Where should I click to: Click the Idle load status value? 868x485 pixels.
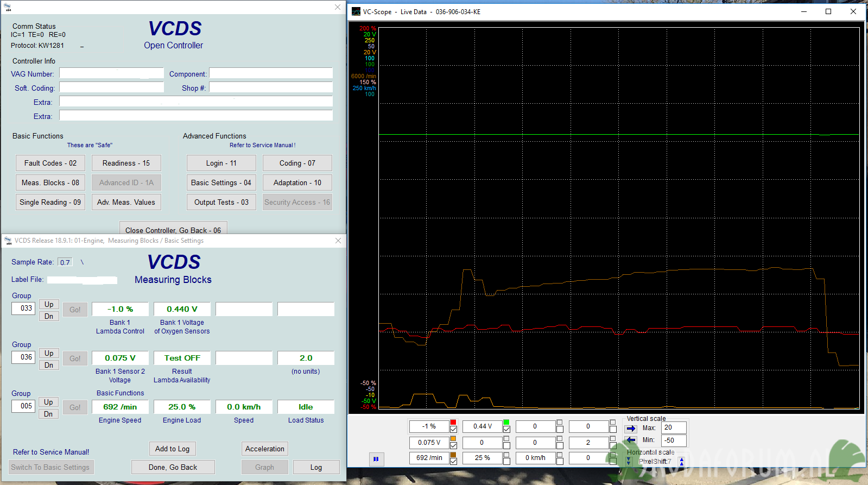point(306,407)
